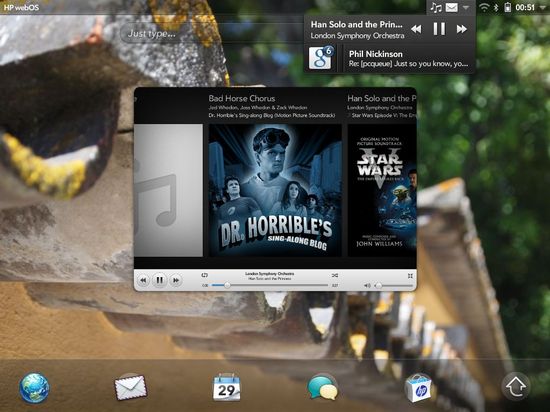Click the envelope icon in status bar
Image resolution: width=550 pixels, height=412 pixels.
tap(451, 7)
